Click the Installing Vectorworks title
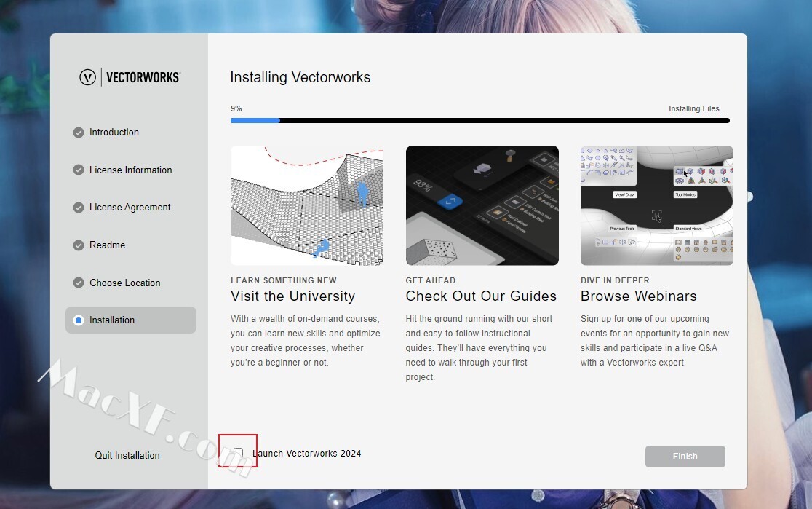This screenshot has width=812, height=509. tap(300, 77)
